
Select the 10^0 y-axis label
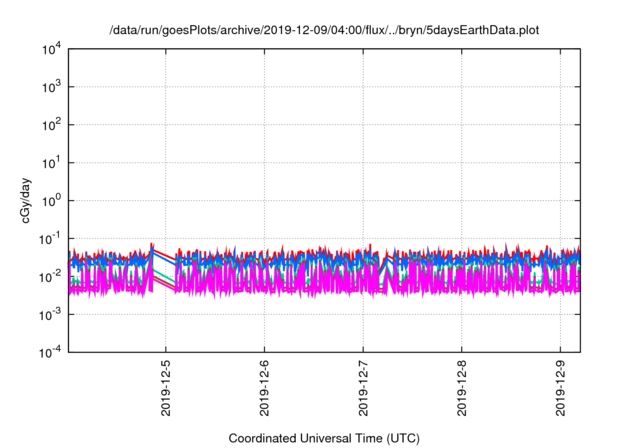(52, 201)
